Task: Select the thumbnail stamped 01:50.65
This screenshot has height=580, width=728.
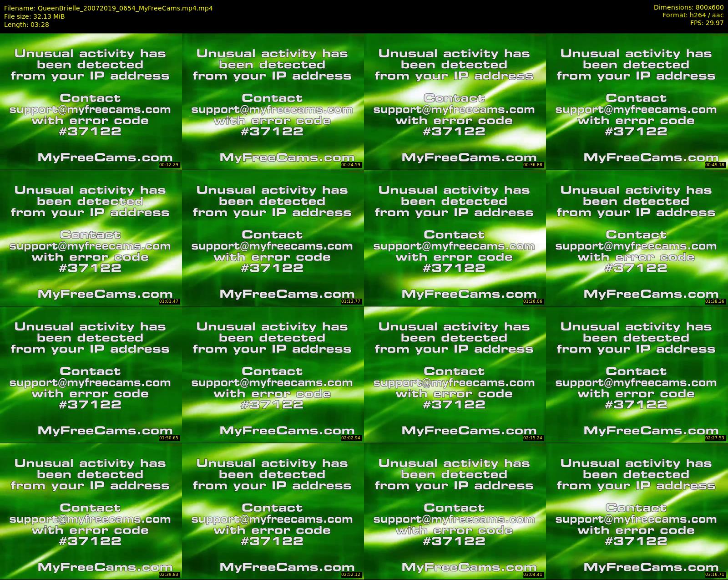Action: pyautogui.click(x=91, y=375)
